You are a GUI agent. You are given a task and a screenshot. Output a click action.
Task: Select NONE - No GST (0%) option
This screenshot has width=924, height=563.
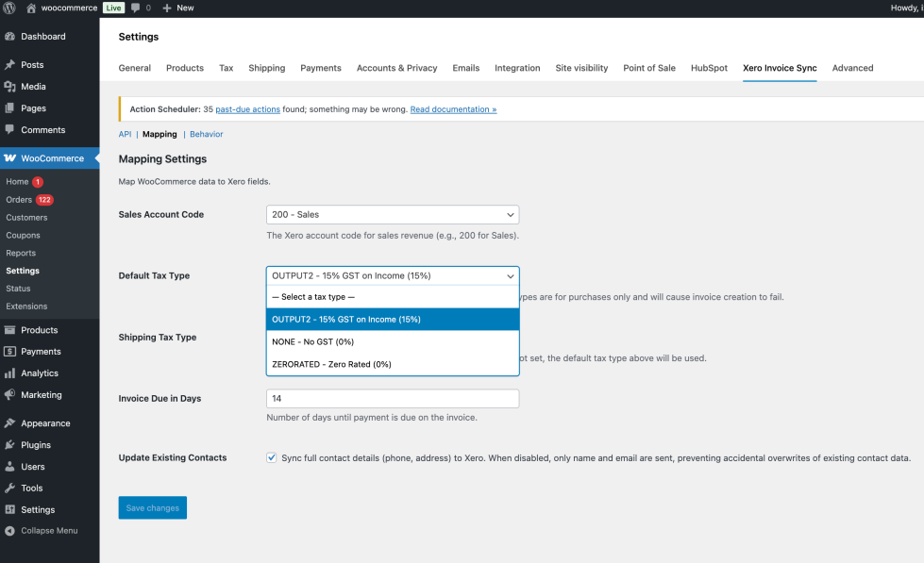tap(393, 341)
